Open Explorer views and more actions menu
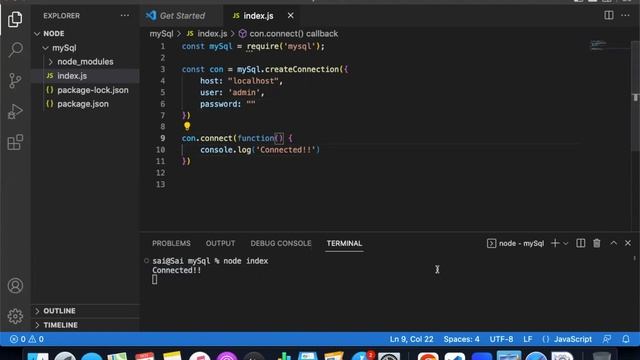 click(124, 16)
